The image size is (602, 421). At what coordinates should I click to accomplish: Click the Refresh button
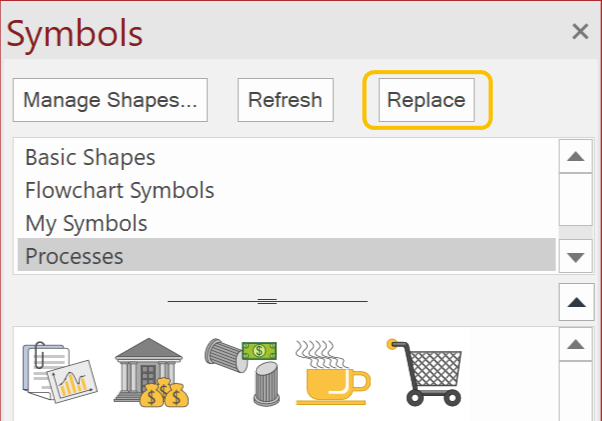pyautogui.click(x=285, y=100)
